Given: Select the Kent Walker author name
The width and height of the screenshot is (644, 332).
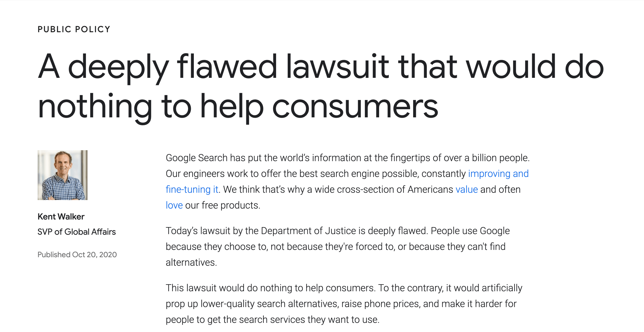Looking at the screenshot, I should coord(61,216).
